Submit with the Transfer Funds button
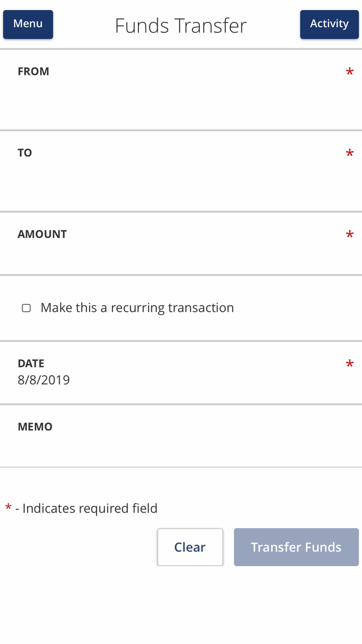 [296, 547]
